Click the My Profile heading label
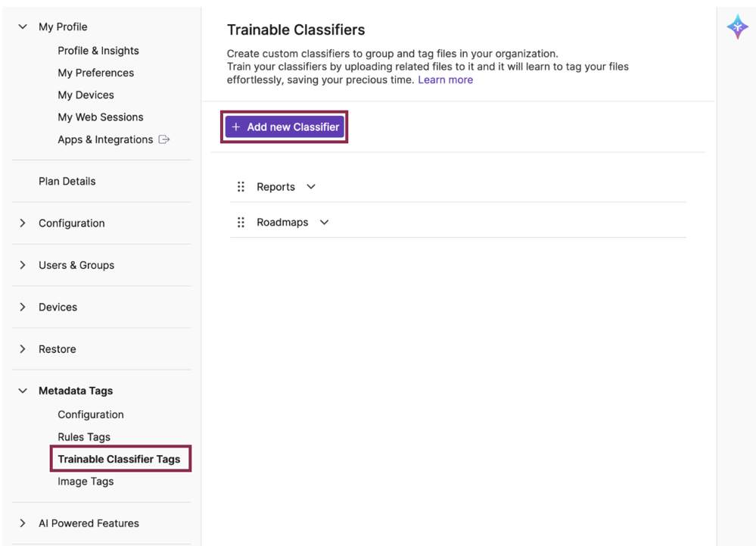Viewport: 756px width, 546px height. pos(63,27)
